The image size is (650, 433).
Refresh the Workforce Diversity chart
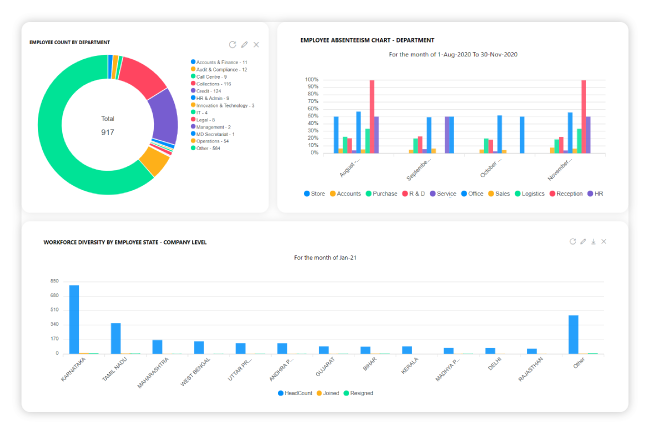(x=572, y=241)
